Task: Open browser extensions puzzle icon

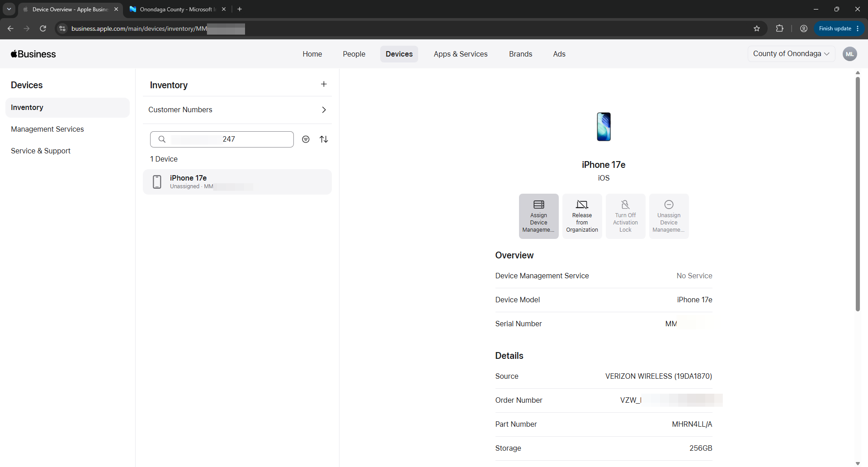Action: (779, 29)
